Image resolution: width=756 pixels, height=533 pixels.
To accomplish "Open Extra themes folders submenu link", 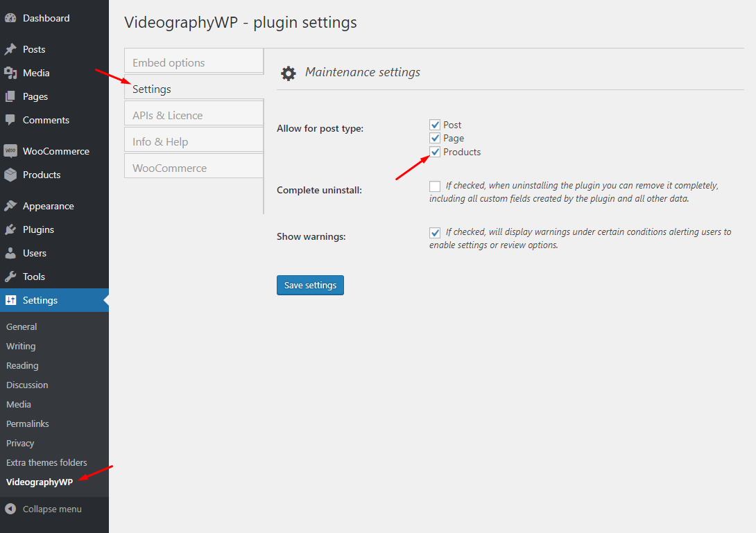I will click(x=46, y=462).
